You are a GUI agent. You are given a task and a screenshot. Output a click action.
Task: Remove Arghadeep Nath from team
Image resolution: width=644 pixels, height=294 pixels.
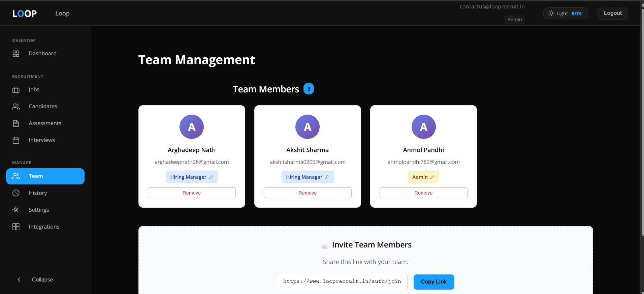(192, 193)
